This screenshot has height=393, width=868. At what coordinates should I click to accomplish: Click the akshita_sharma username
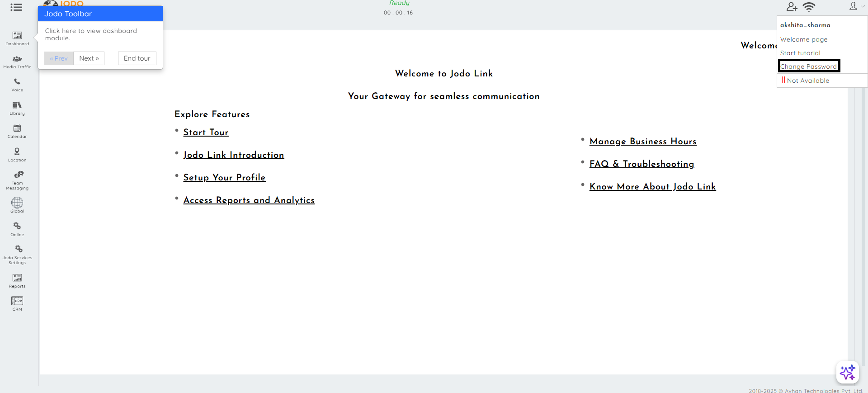click(x=805, y=25)
